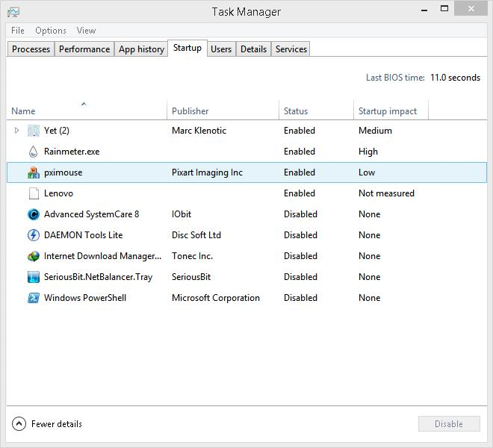Click the Advanced SystemCare 8 icon

(x=34, y=214)
